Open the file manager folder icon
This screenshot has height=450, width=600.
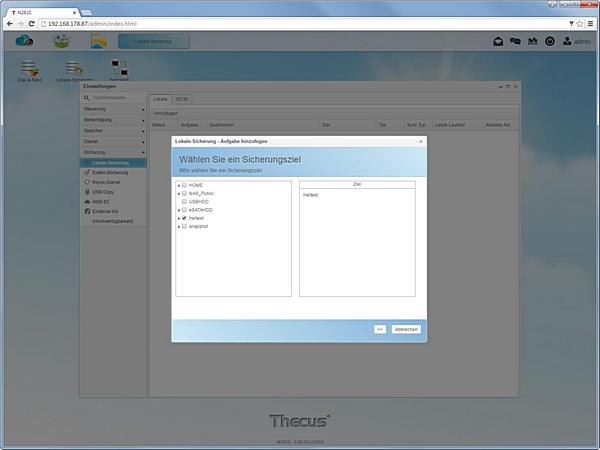(99, 41)
